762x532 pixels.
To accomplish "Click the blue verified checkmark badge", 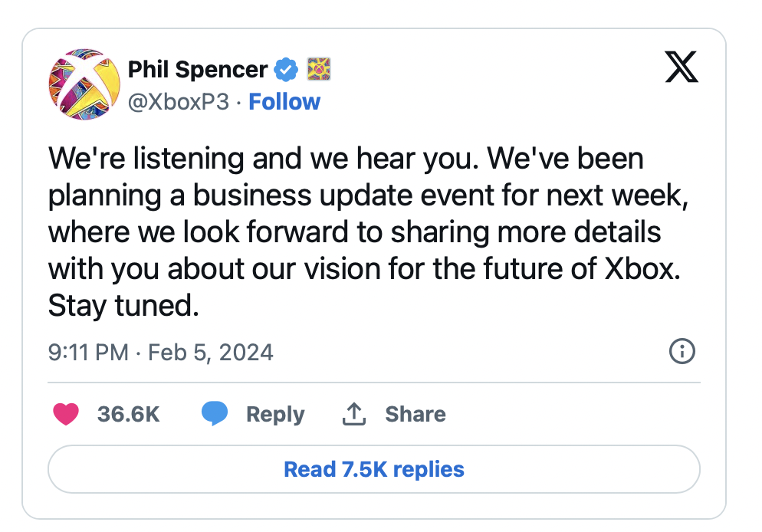I will click(286, 70).
